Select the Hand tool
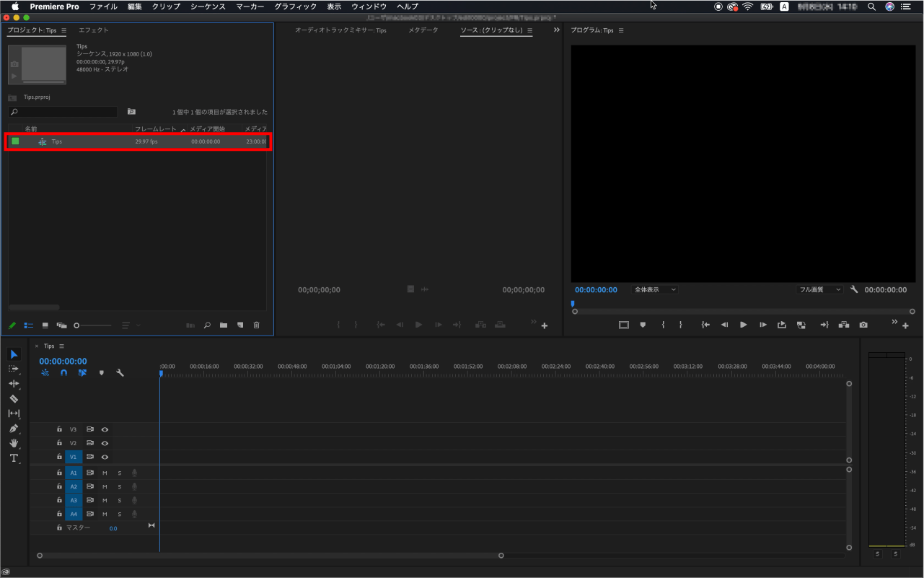 14,443
